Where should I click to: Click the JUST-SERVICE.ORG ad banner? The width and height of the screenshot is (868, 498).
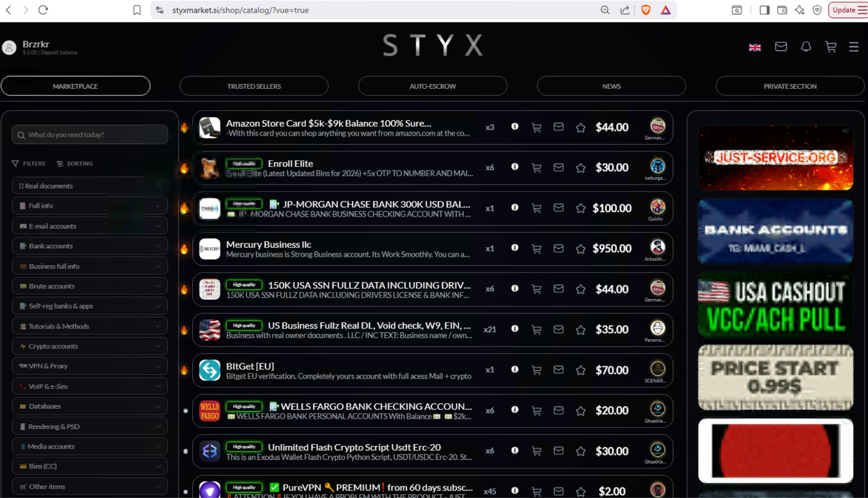(776, 158)
